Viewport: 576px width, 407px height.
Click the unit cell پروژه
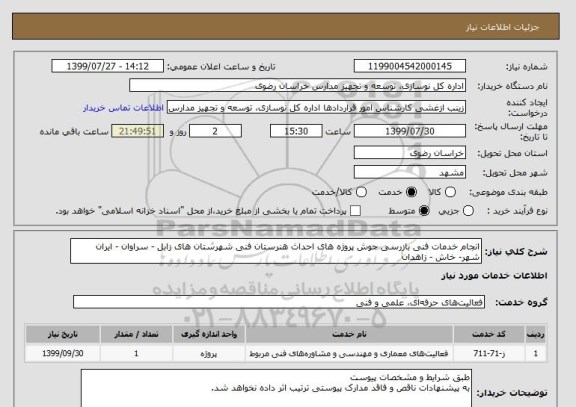coord(209,353)
